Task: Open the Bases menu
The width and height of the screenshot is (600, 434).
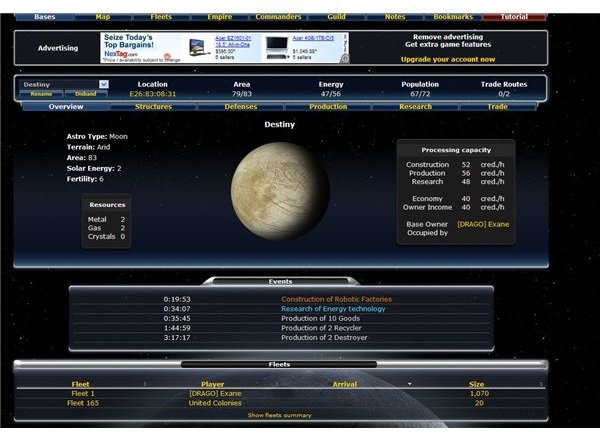Action: click(x=44, y=17)
